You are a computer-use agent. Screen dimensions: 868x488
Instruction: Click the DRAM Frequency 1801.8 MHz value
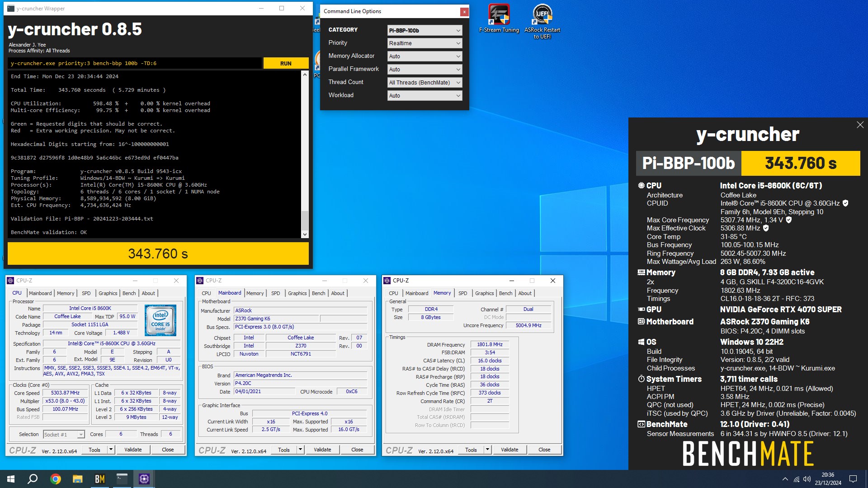tap(490, 344)
